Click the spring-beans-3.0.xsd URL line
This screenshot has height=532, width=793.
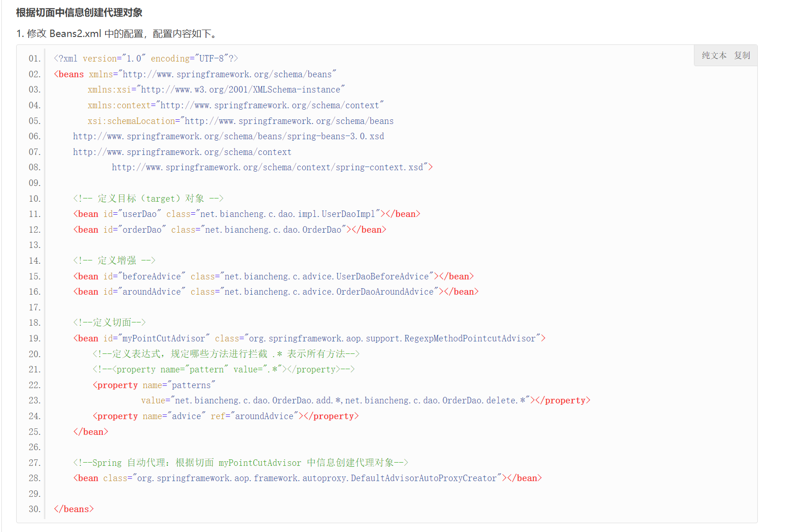click(x=228, y=136)
